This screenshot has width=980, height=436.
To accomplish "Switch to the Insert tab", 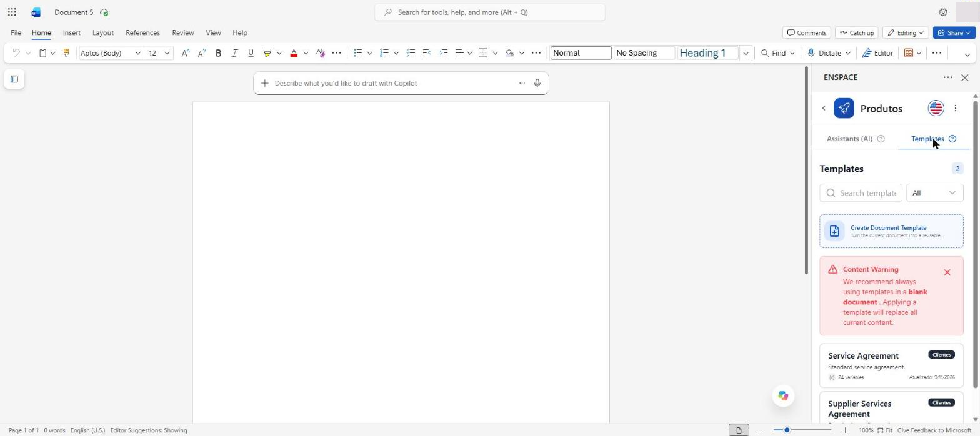I will click(71, 32).
